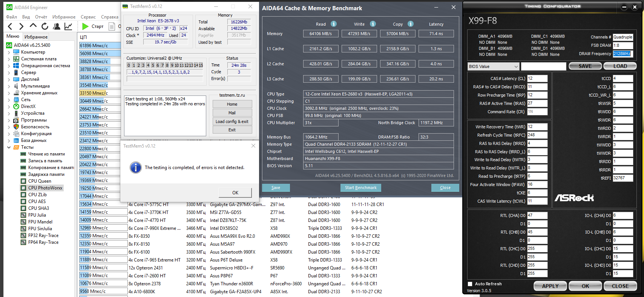The height and width of the screenshot is (297, 644).
Task: Click the Exit button in TestMem5
Action: click(x=232, y=130)
